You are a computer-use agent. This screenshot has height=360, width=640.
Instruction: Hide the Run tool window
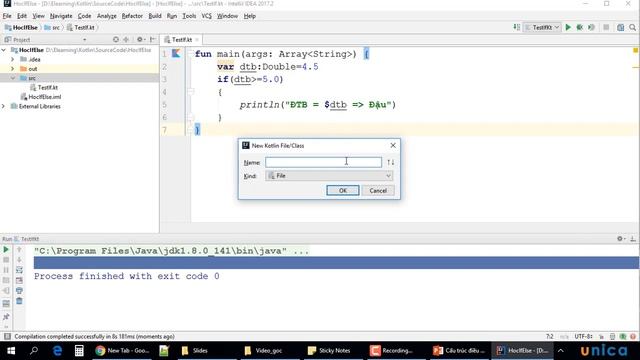tap(633, 239)
